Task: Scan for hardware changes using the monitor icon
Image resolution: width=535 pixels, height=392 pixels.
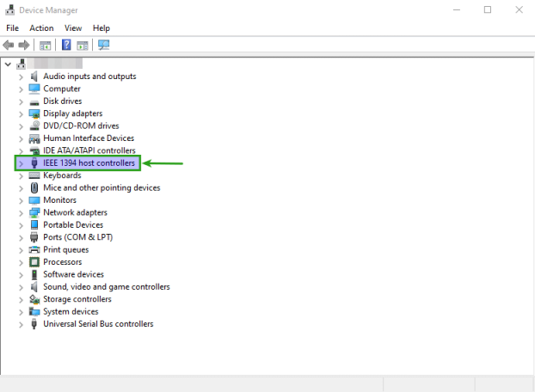Action: [x=104, y=45]
